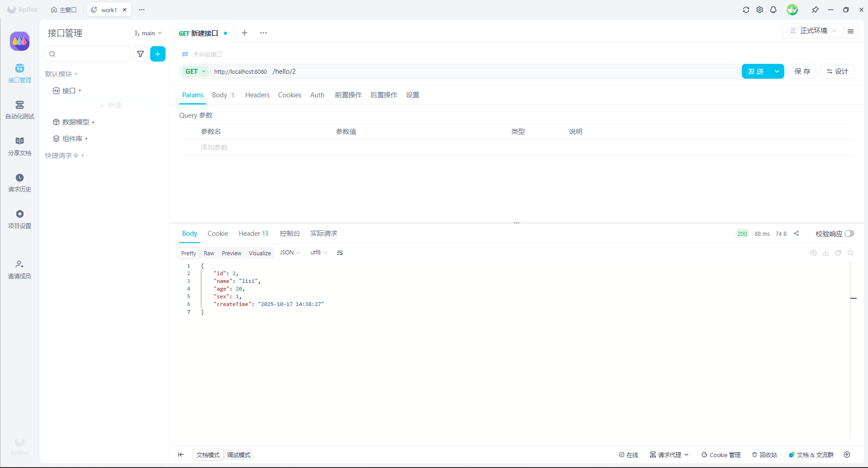
Task: Open 请求历史 from the sidebar
Action: [x=19, y=183]
